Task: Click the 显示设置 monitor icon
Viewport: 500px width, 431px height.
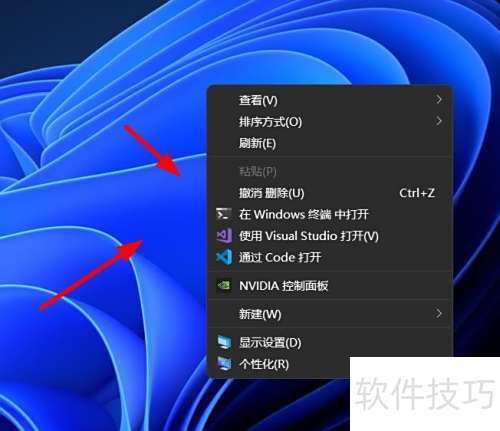Action: pyautogui.click(x=224, y=342)
